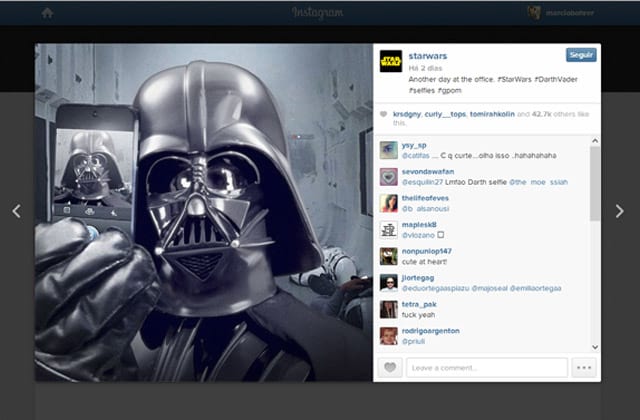The height and width of the screenshot is (420, 640).
Task: Open ysy_sp avatar thumbnail
Action: [389, 150]
